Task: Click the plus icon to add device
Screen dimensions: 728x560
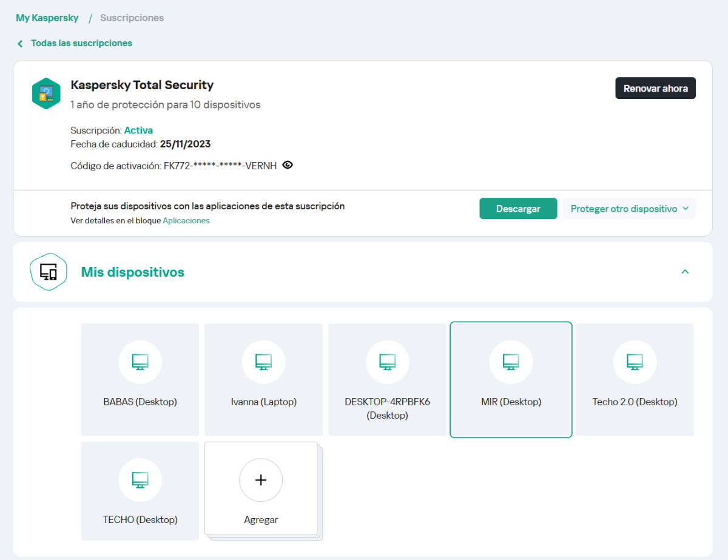Action: click(261, 480)
